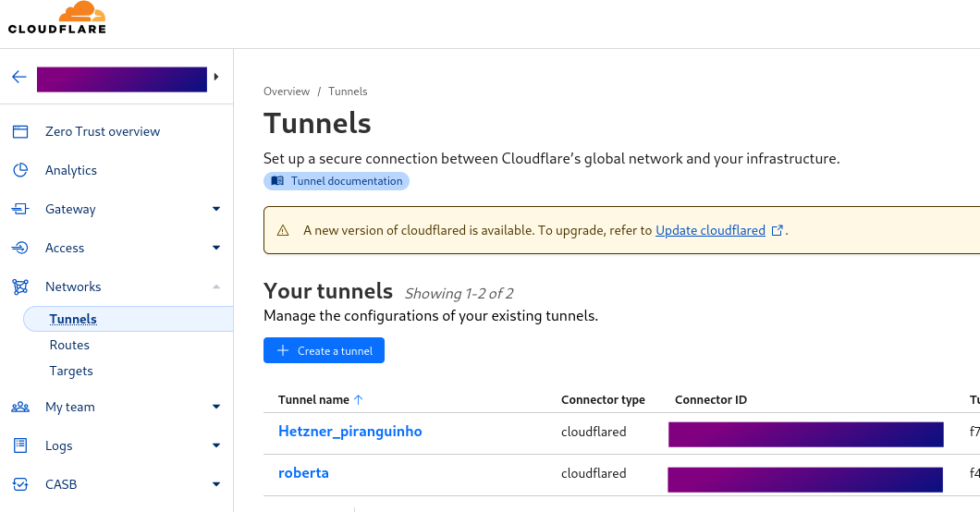Expand the CASB menu chevron

pos(216,484)
